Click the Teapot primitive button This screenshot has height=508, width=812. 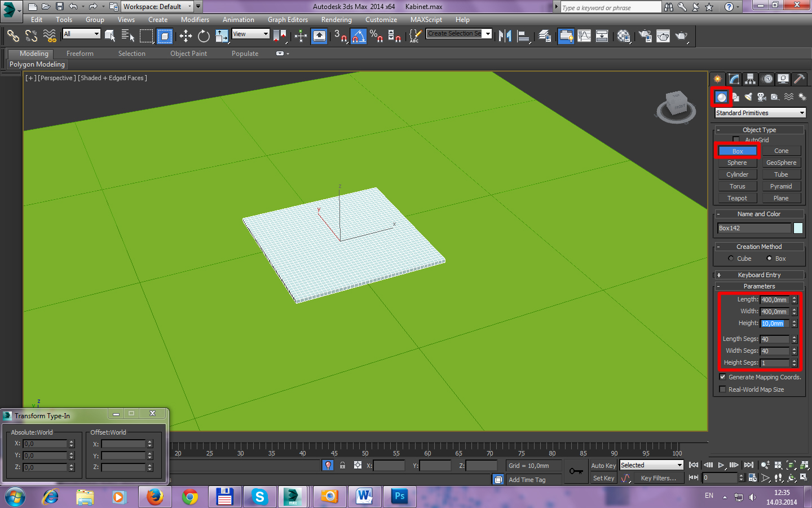737,198
